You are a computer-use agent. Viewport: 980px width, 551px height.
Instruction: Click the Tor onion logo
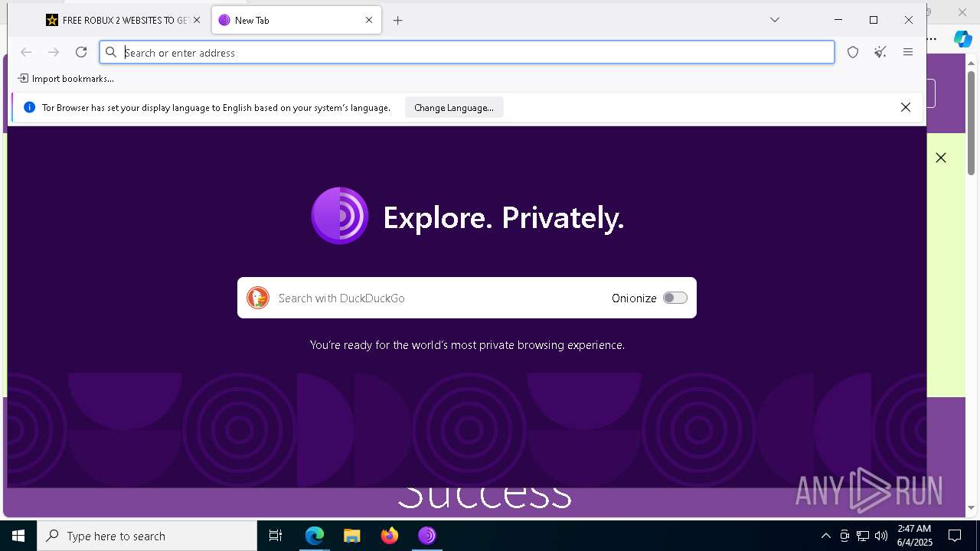coord(340,216)
